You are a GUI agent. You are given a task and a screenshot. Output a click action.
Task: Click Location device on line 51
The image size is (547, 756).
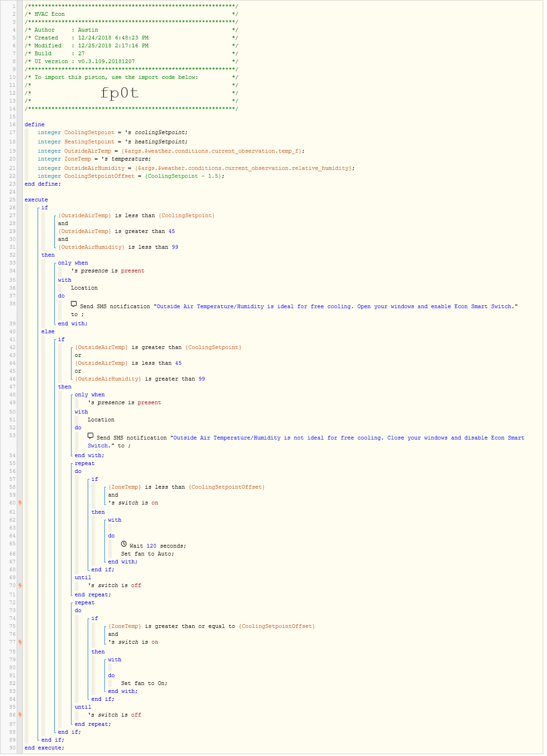tap(101, 420)
